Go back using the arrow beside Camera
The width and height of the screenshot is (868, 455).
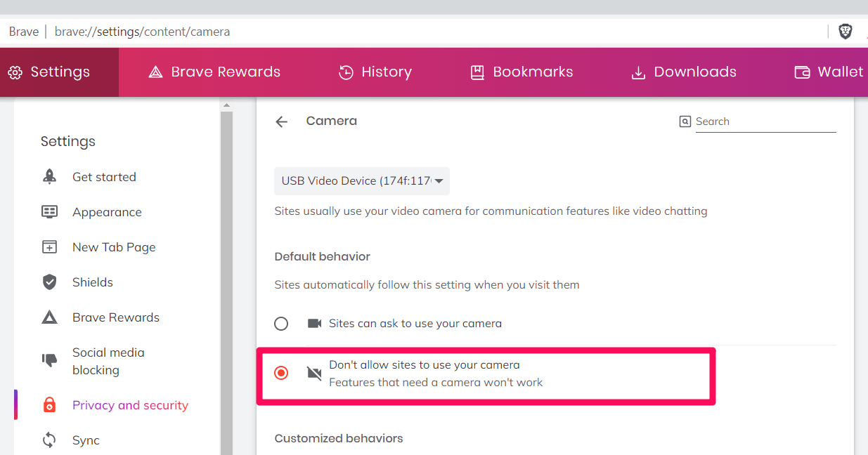[x=282, y=121]
